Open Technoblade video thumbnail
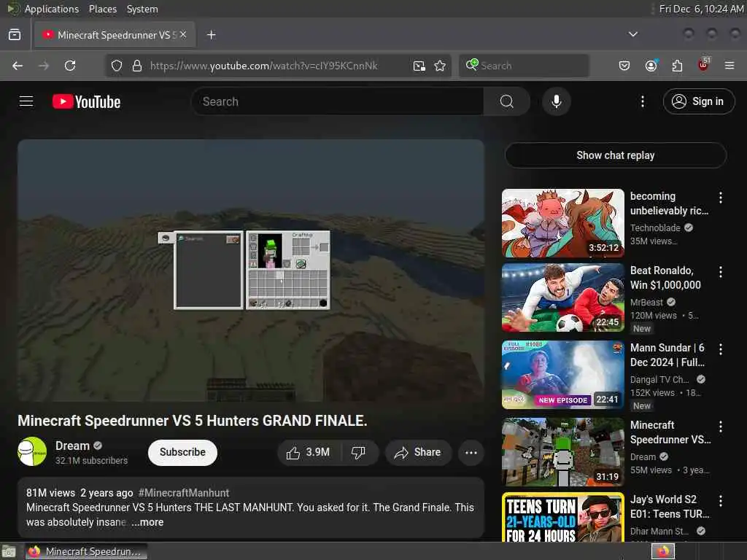Screen dimensions: 747x560 (x=562, y=223)
